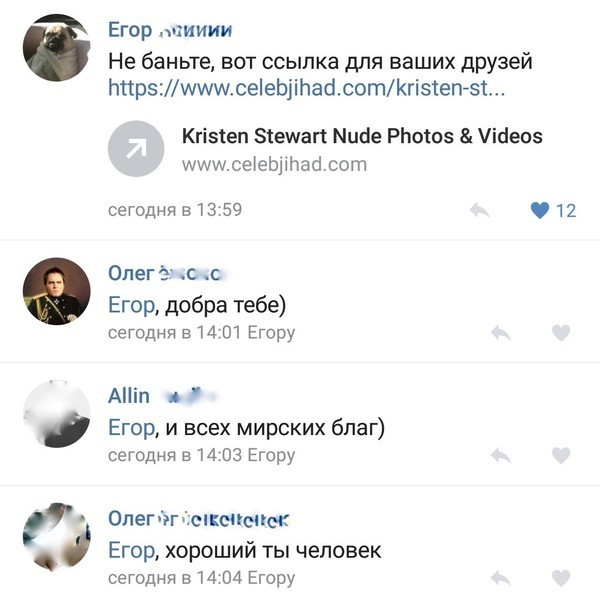Open Allin's blurred avatar
The height and width of the screenshot is (606, 600).
(56, 414)
